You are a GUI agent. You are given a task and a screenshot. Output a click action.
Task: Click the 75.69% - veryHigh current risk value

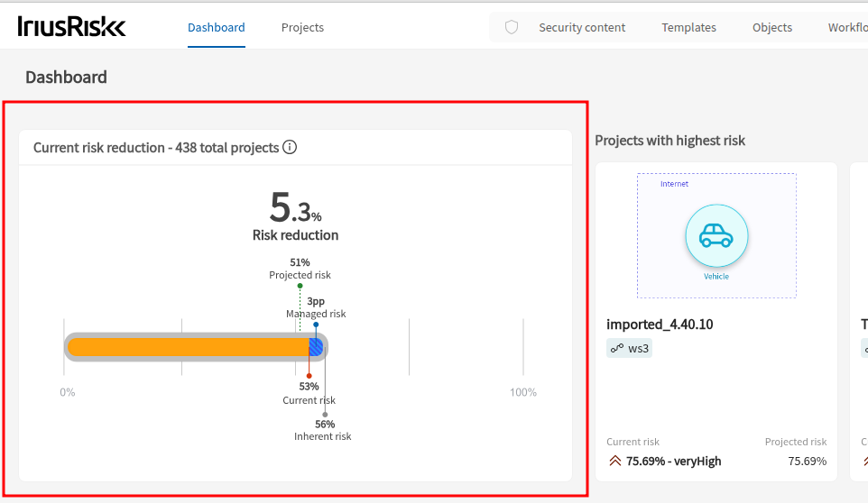coord(674,461)
